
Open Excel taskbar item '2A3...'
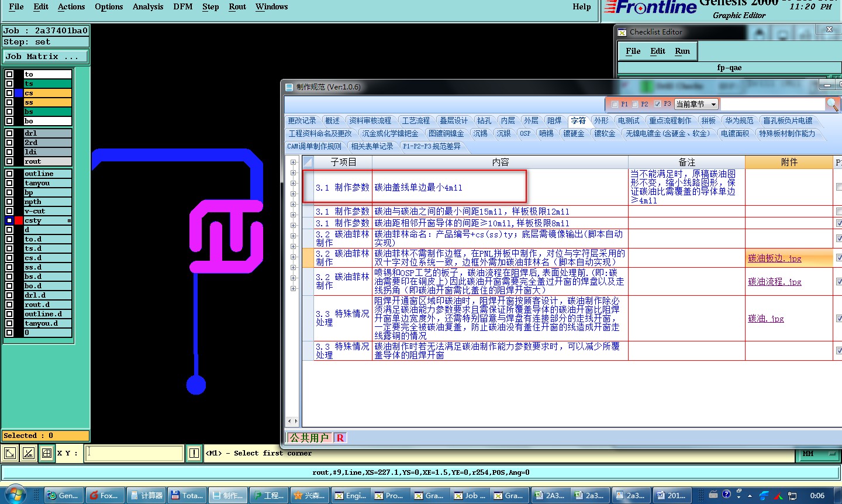pyautogui.click(x=551, y=495)
